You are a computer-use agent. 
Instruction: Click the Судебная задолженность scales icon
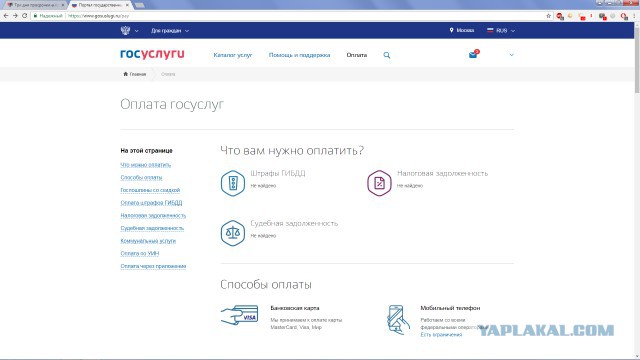[233, 233]
